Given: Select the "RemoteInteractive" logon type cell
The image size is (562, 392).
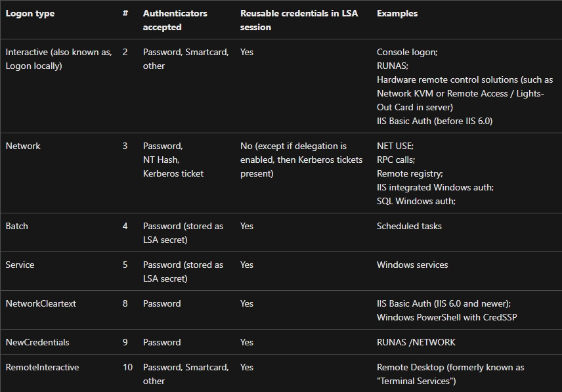Looking at the screenshot, I should [42, 367].
